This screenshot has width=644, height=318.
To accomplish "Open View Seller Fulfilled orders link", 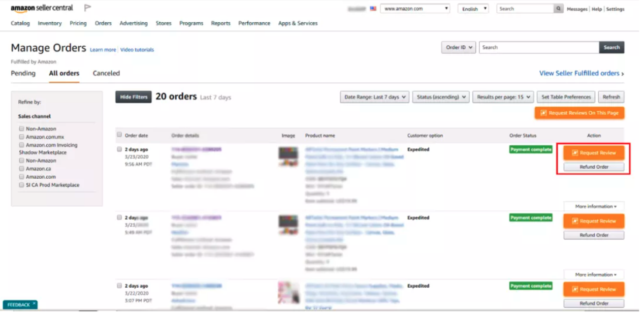I will [x=582, y=73].
